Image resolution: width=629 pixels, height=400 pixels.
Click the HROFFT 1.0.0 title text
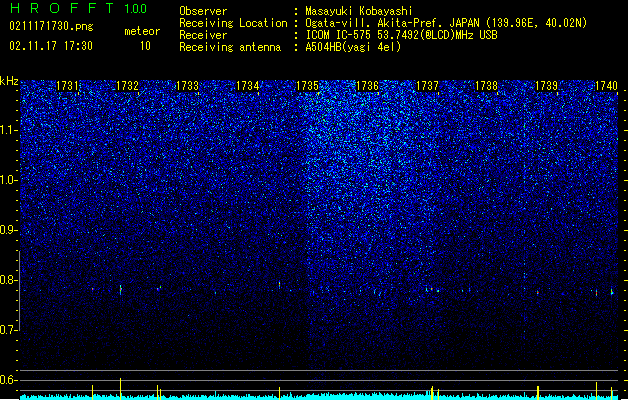click(78, 8)
